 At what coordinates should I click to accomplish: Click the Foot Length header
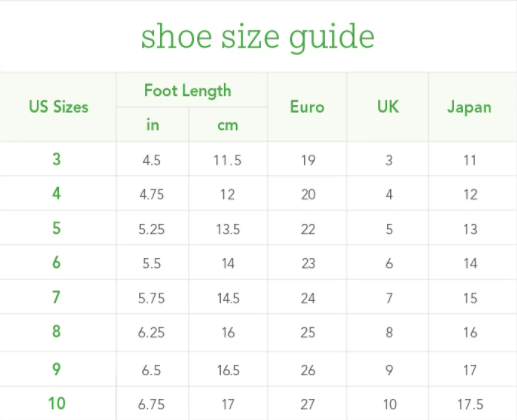point(187,91)
